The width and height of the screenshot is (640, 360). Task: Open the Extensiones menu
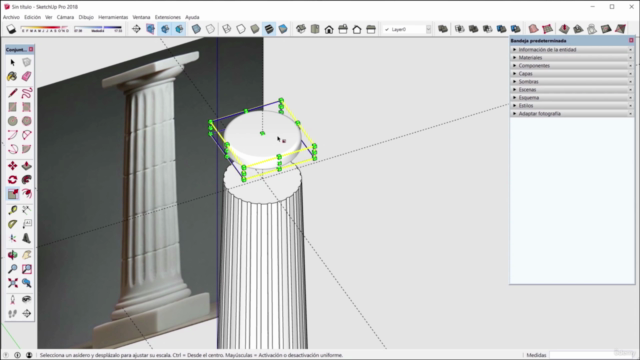168,17
